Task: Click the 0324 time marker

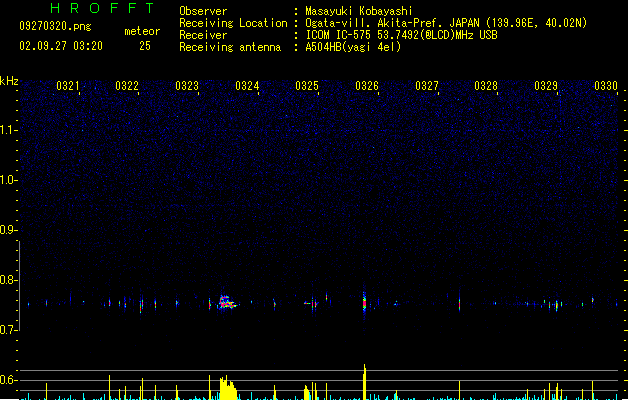Action: click(247, 86)
